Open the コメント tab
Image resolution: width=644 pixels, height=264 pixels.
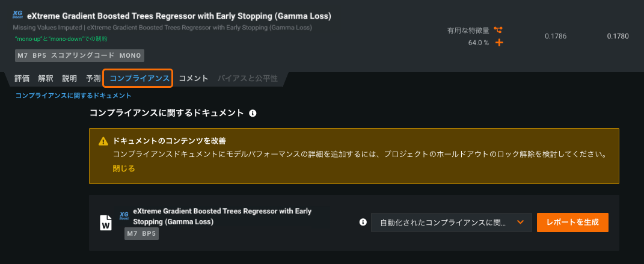coord(194,78)
